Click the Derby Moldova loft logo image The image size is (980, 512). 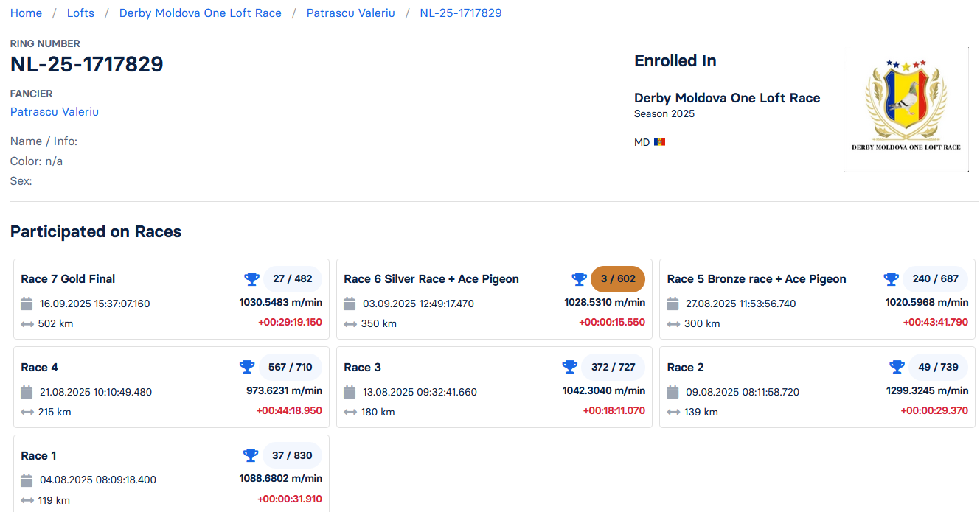tap(906, 110)
